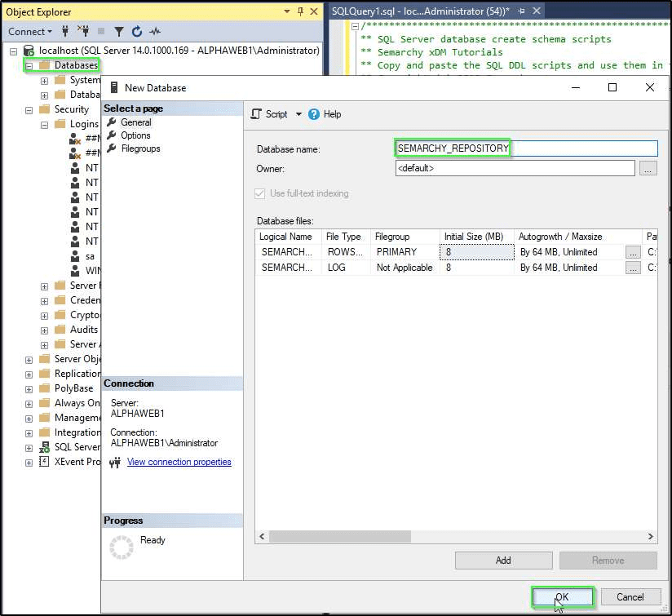Collapse the Security node
This screenshot has width=672, height=616.
29,110
